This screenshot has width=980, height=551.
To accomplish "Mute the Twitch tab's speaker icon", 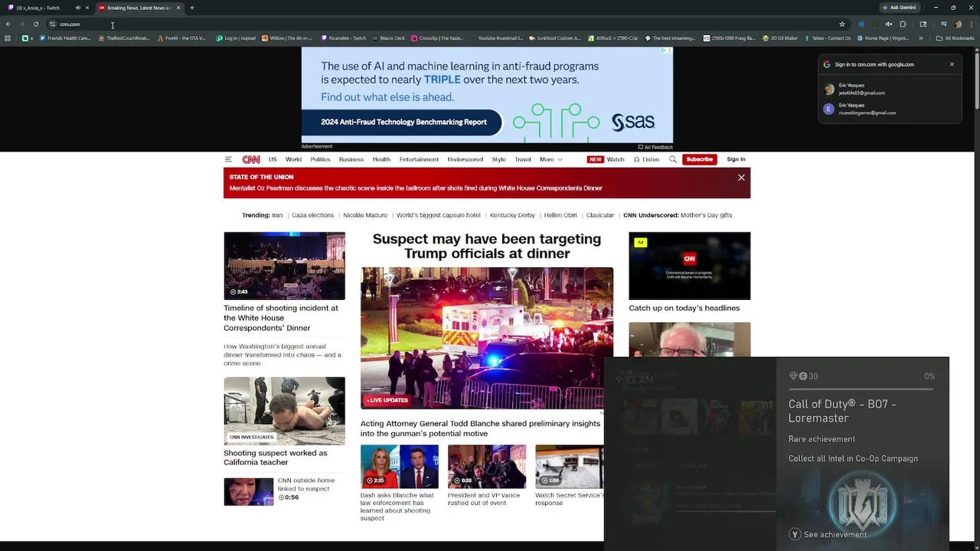I will click(78, 8).
